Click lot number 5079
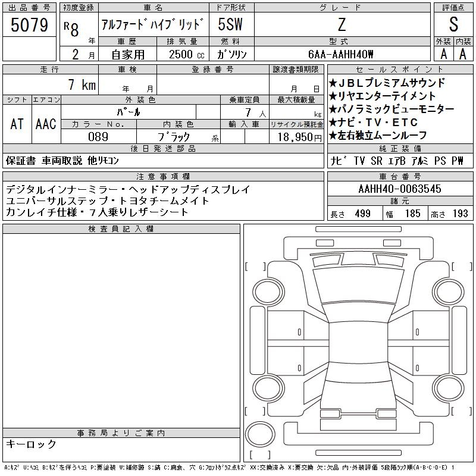This screenshot has width=476, height=476. (x=29, y=25)
